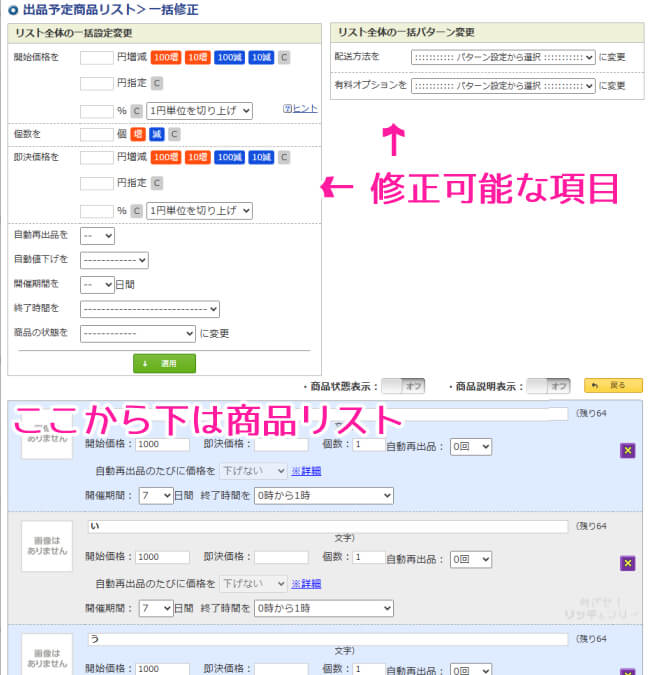Clear 個数 value with C button
Viewport: 650px width, 675px height.
(x=174, y=134)
